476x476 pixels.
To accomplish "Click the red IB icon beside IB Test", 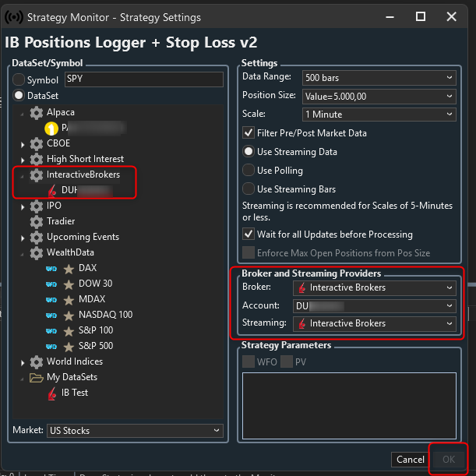I will [52, 393].
